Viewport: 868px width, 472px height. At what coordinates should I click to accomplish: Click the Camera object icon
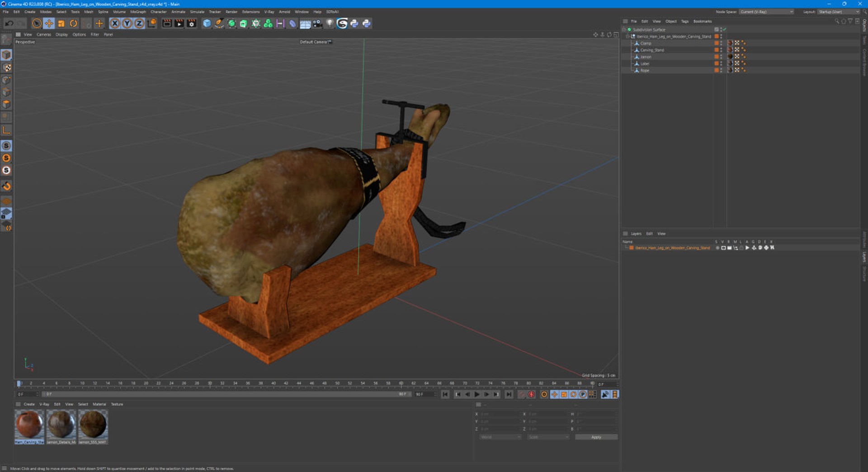point(317,24)
